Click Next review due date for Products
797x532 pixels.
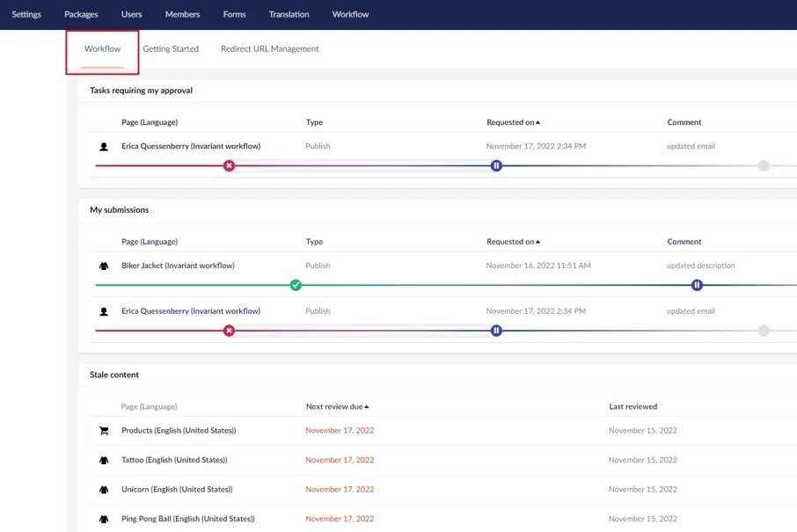pos(340,430)
